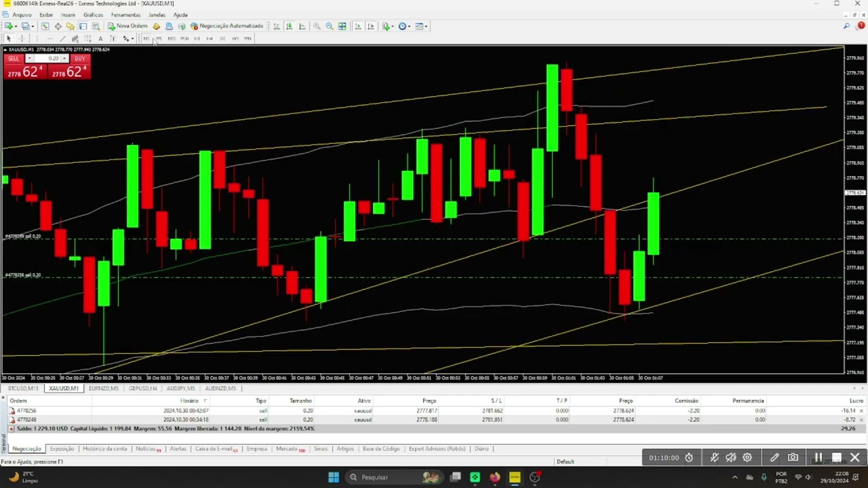Open the Navigator folder-star icon

pyautogui.click(x=70, y=26)
